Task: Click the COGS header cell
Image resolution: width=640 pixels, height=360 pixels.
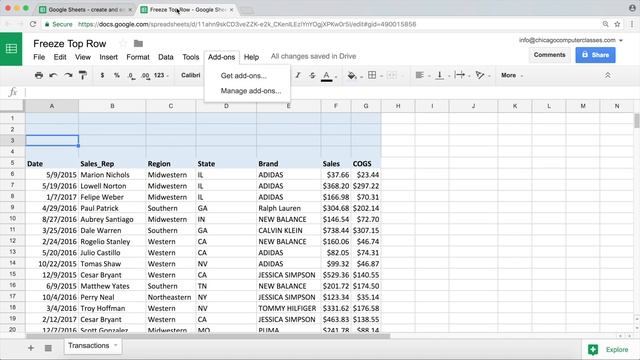Action: pyautogui.click(x=366, y=163)
